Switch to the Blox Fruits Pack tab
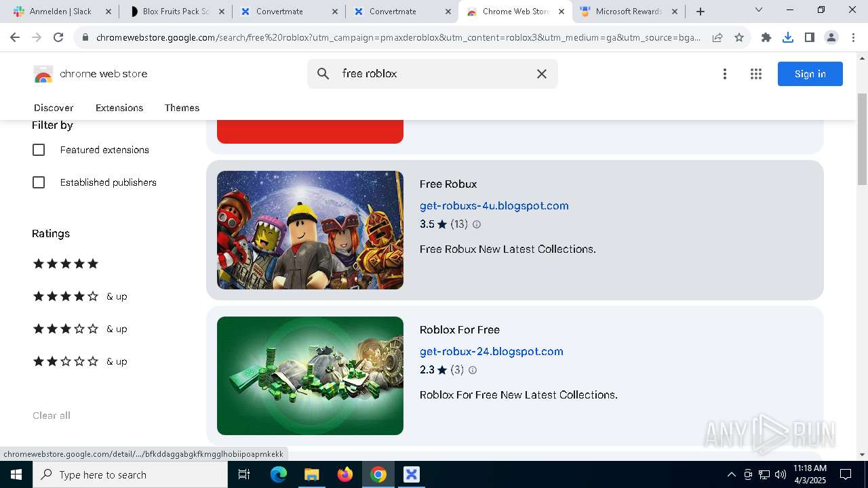The width and height of the screenshot is (868, 488). (x=175, y=12)
